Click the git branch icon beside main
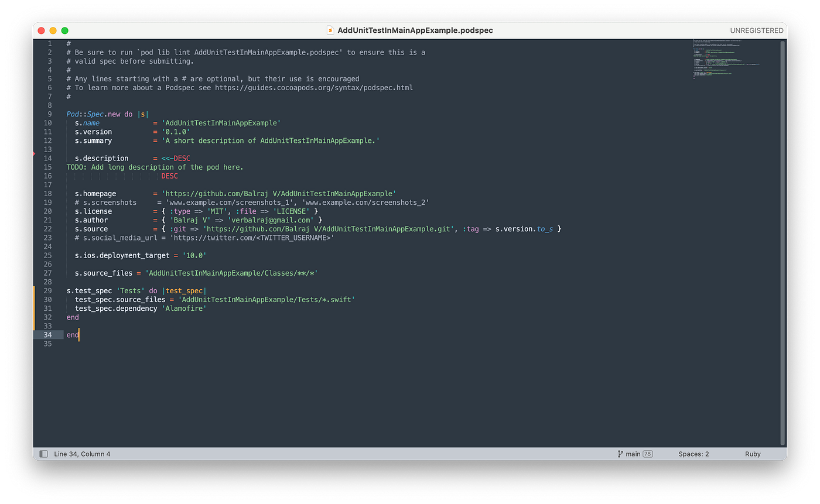 coord(620,454)
